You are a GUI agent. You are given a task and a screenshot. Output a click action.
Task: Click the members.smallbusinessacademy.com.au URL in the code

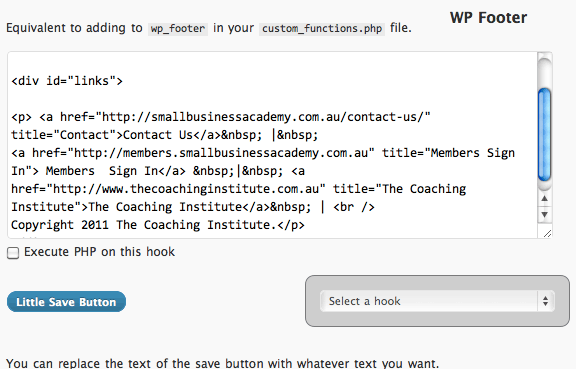(221, 153)
